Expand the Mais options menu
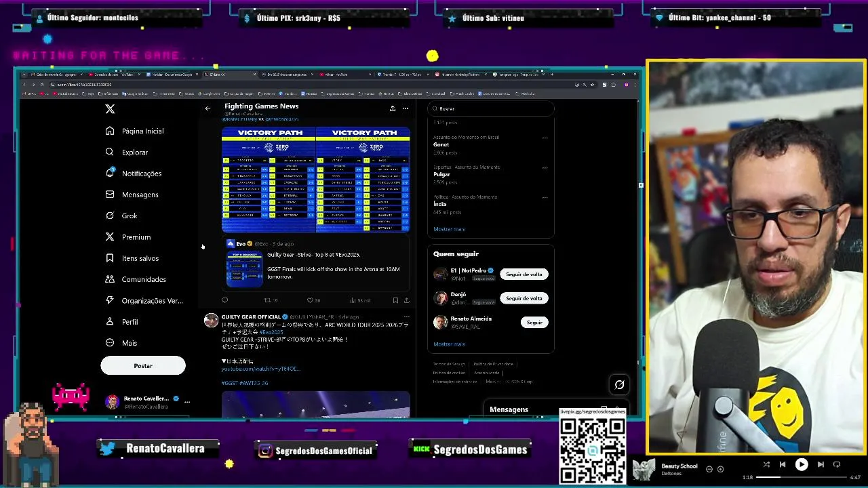This screenshot has height=488, width=868. point(121,343)
